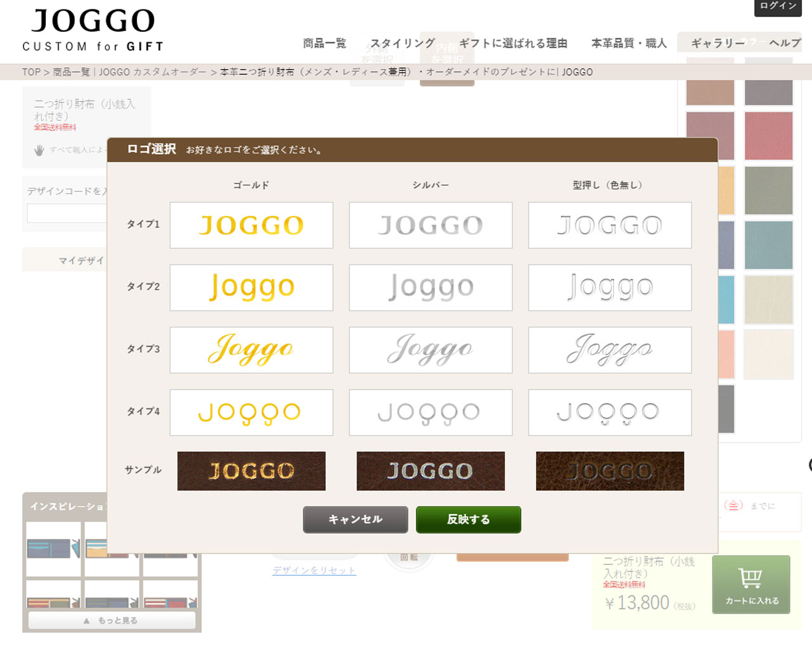This screenshot has width=812, height=650.
Task: Pick gold script Type 3 logo
Action: click(251, 350)
